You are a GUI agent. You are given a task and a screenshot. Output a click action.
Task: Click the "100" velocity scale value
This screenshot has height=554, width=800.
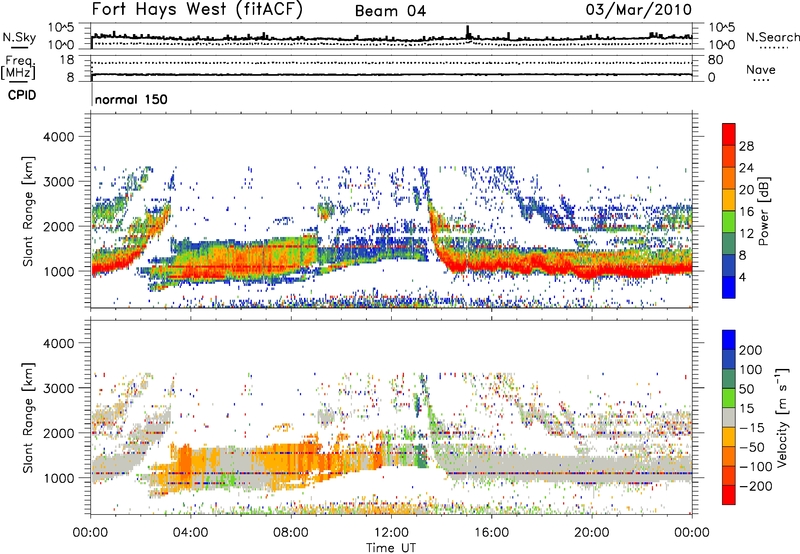click(751, 370)
